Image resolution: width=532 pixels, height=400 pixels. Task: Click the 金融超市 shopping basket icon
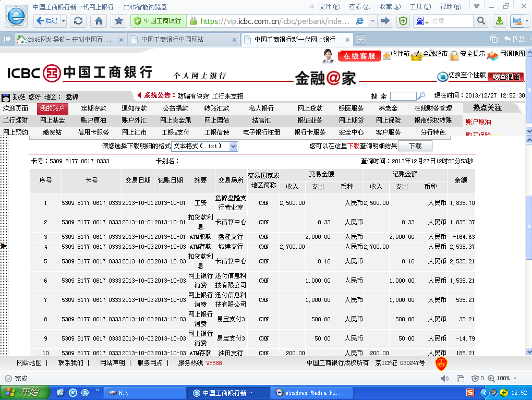click(417, 55)
